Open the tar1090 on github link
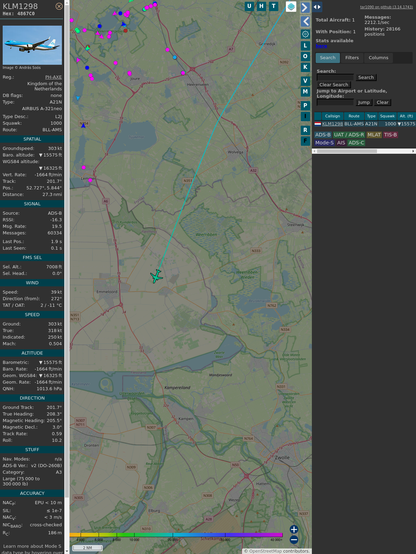Screen dimensions: 416x554 [x=386, y=7]
